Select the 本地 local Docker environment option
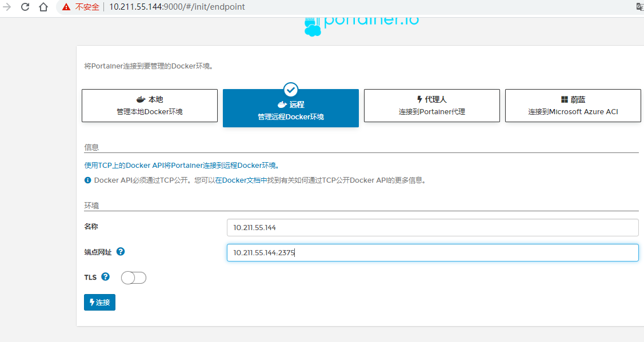 [150, 106]
